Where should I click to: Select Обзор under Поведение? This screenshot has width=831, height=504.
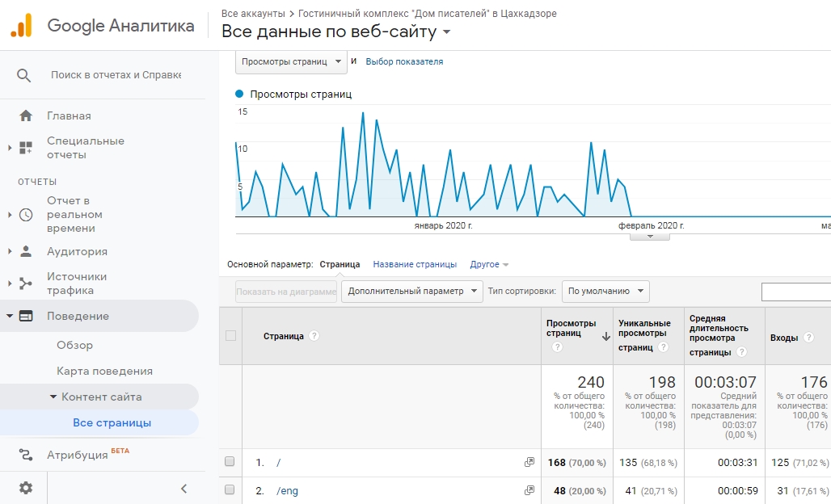(74, 345)
